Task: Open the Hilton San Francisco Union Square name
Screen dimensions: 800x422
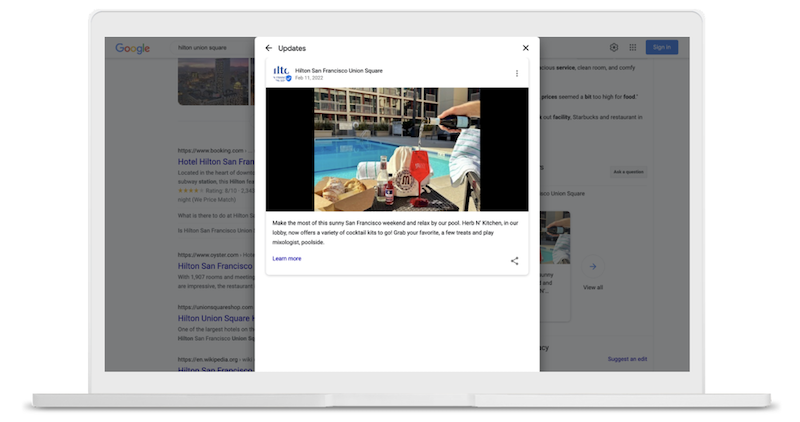Action: pos(339,70)
